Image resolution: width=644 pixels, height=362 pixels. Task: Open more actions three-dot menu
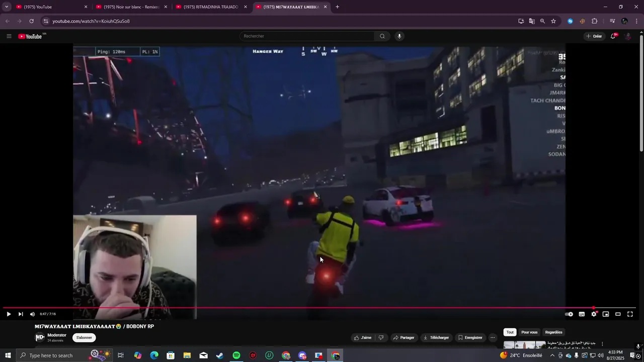point(493,338)
